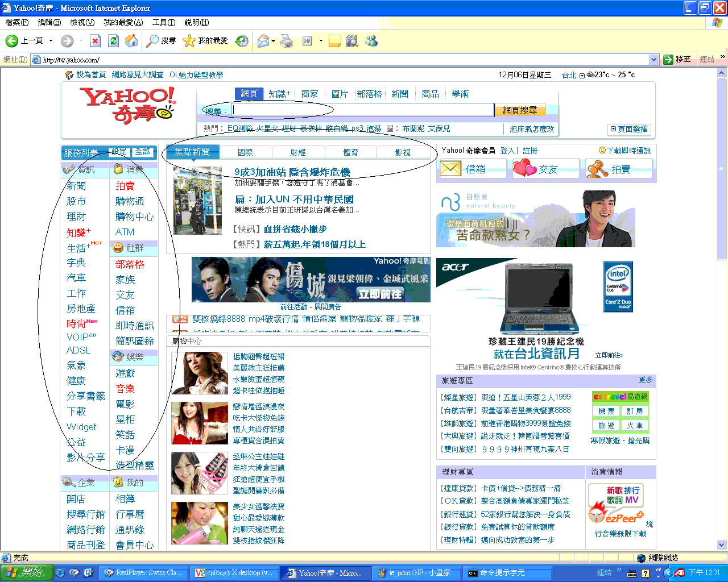Click the Yahoo!奇摩 logo
Image resolution: width=728 pixels, height=582 pixels.
click(128, 105)
